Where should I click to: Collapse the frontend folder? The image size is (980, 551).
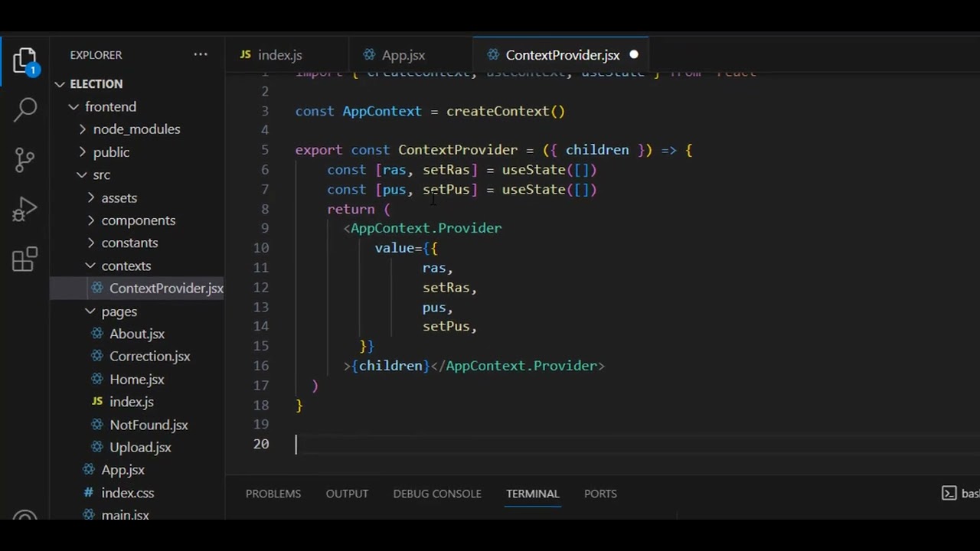[74, 106]
